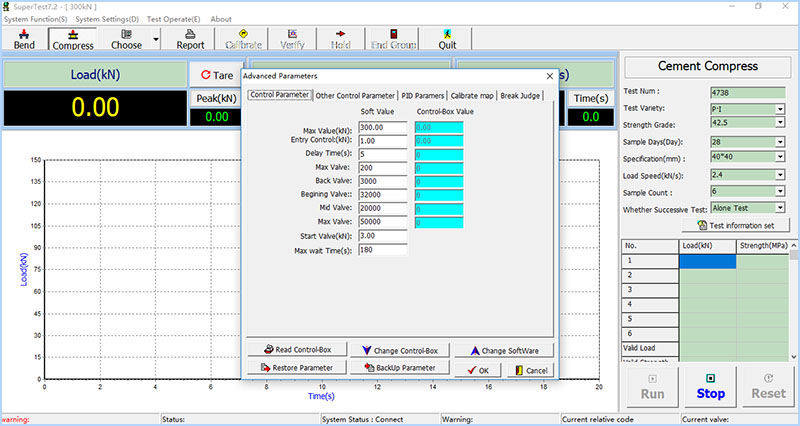Click the Read Control-Box button
Viewport: 800px width, 426px height.
pyautogui.click(x=297, y=350)
